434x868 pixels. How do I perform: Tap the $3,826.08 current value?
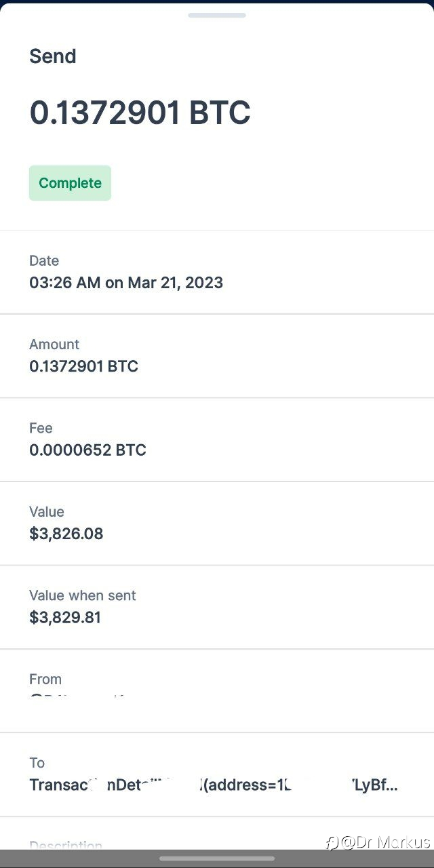[66, 534]
